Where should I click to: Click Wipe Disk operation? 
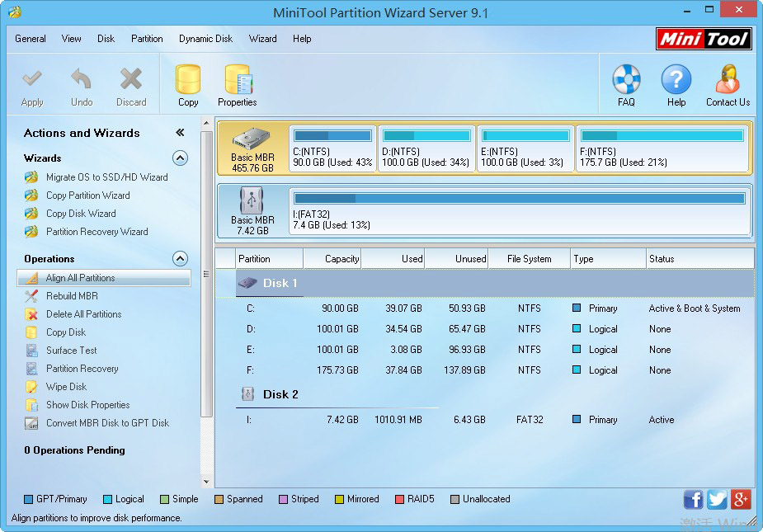point(66,387)
